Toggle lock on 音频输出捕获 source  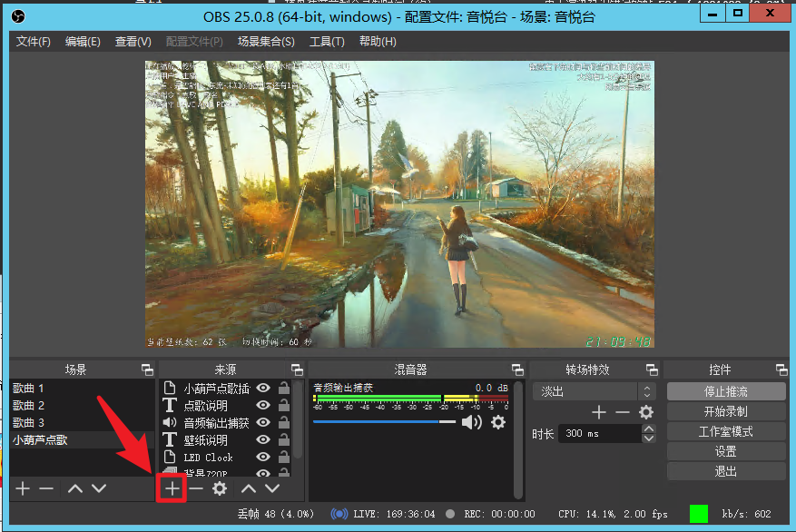click(284, 423)
